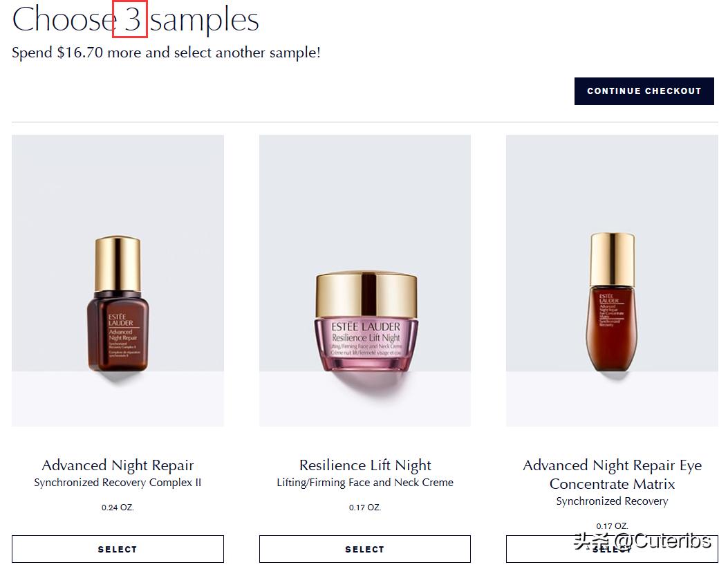Click the Resilience Lift Night product title

click(365, 465)
